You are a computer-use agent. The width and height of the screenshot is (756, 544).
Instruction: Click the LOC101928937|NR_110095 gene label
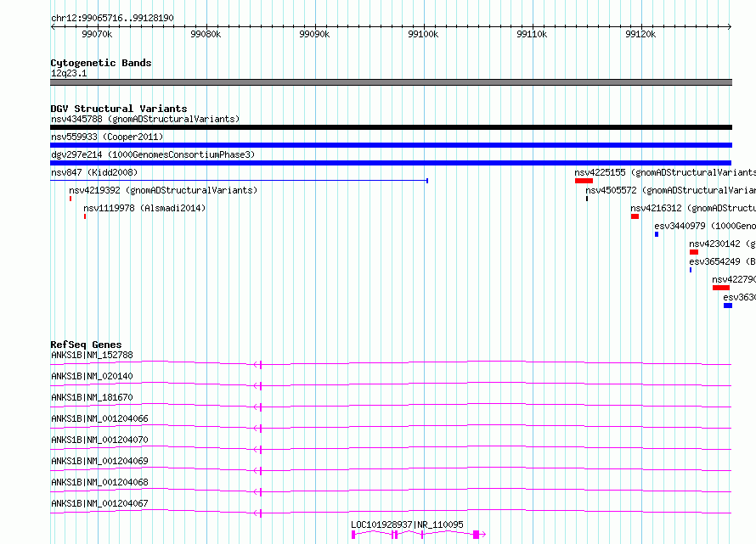click(x=407, y=524)
